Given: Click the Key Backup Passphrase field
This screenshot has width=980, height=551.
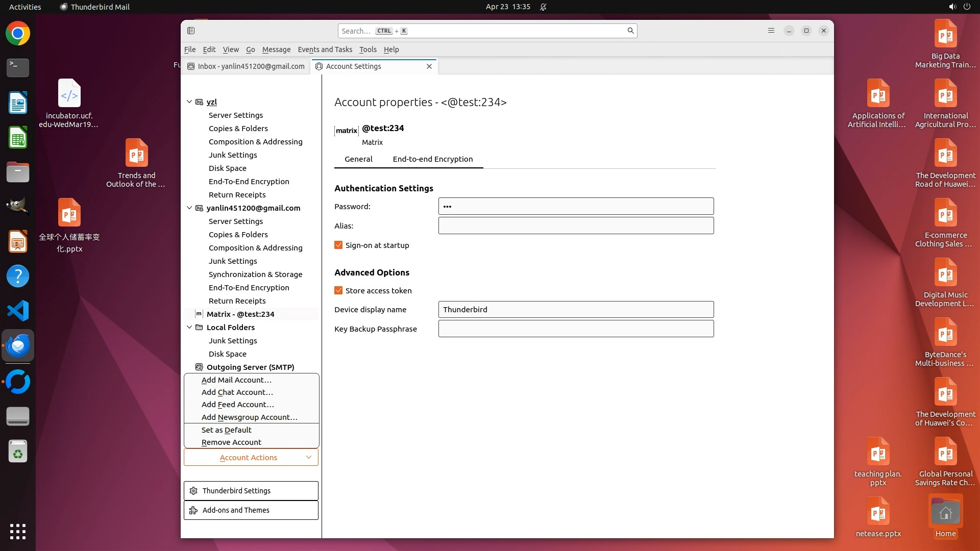Looking at the screenshot, I should click(x=576, y=329).
